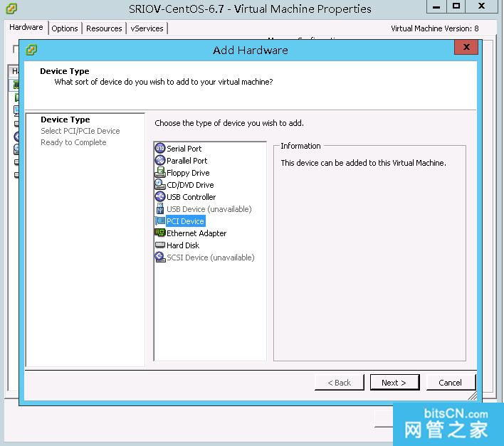The width and height of the screenshot is (504, 446).
Task: Select the highlighted PCI Device entry
Action: point(186,221)
